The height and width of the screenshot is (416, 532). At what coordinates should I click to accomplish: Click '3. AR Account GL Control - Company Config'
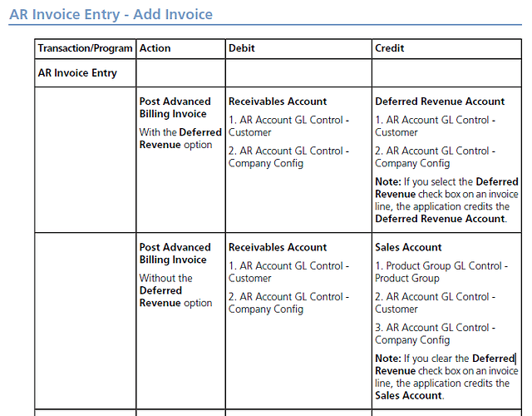[x=435, y=334]
